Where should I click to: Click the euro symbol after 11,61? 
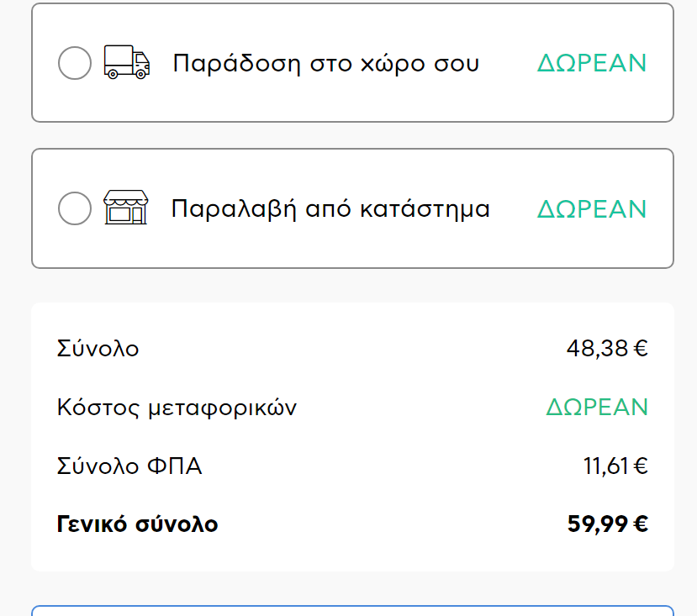[x=641, y=466]
